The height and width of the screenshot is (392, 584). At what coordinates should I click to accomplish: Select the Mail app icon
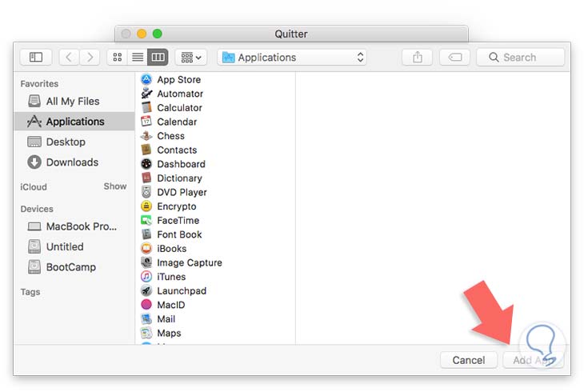(x=146, y=319)
